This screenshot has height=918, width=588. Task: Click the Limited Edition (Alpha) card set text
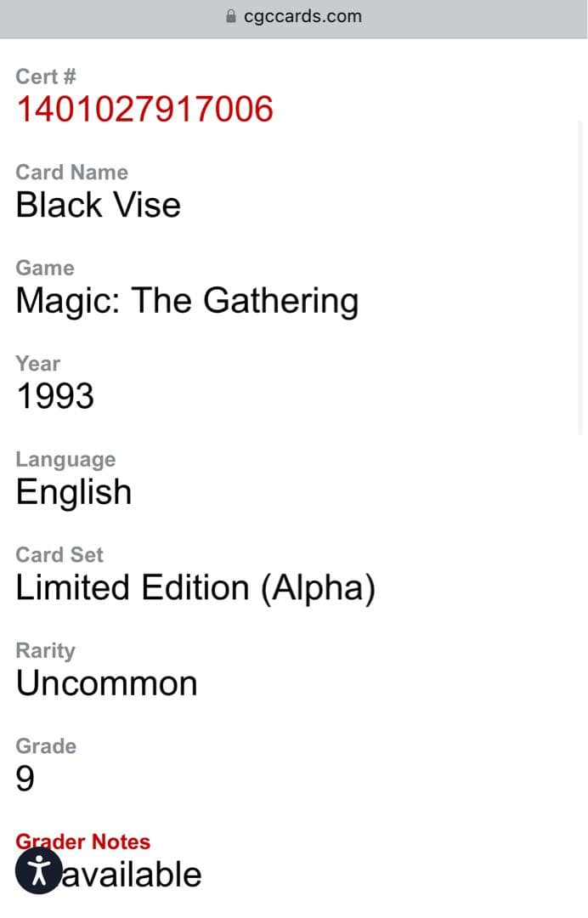pos(195,586)
